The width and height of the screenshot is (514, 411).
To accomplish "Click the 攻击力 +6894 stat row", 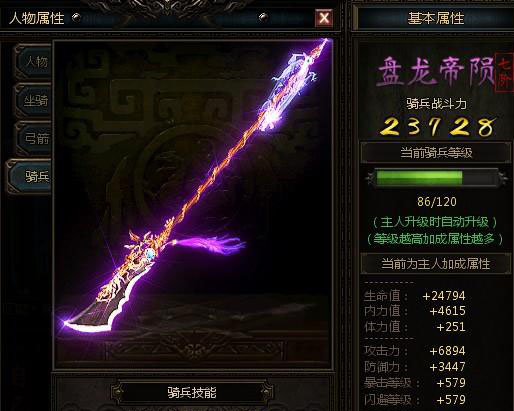I will point(415,351).
